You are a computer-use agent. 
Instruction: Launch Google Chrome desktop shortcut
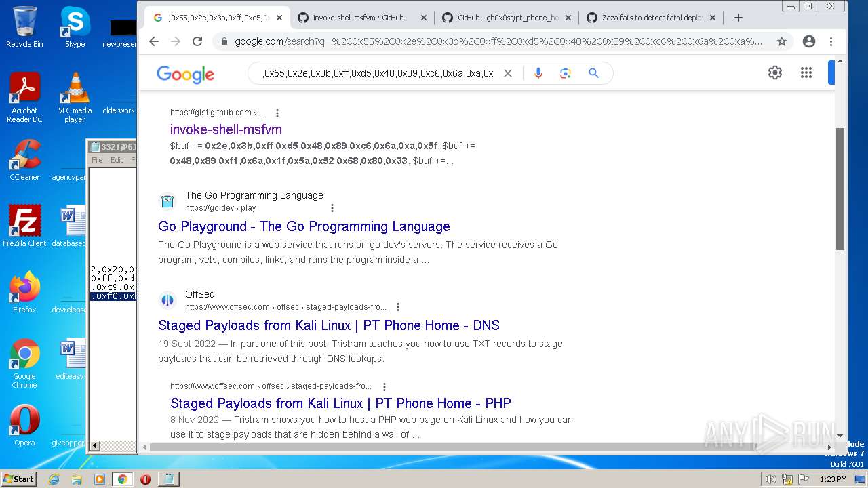24,363
